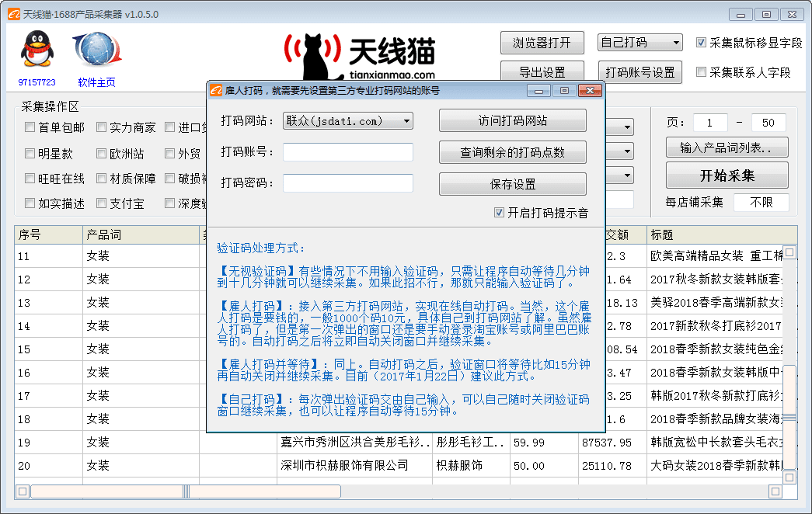Click the vertical scrollbar down button
812x514 pixels.
point(789,478)
